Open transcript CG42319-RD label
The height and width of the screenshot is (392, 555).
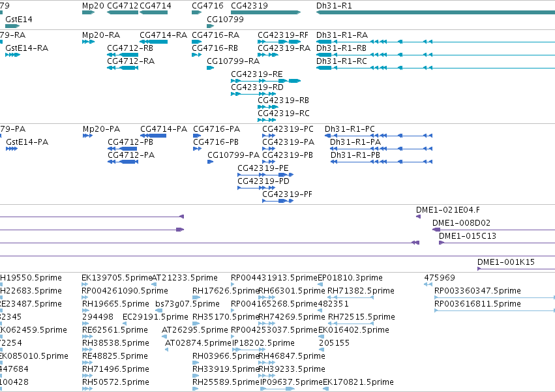[x=257, y=87]
